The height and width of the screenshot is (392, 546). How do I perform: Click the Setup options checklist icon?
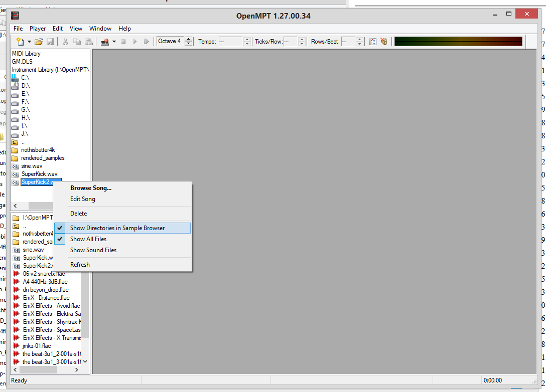(372, 42)
